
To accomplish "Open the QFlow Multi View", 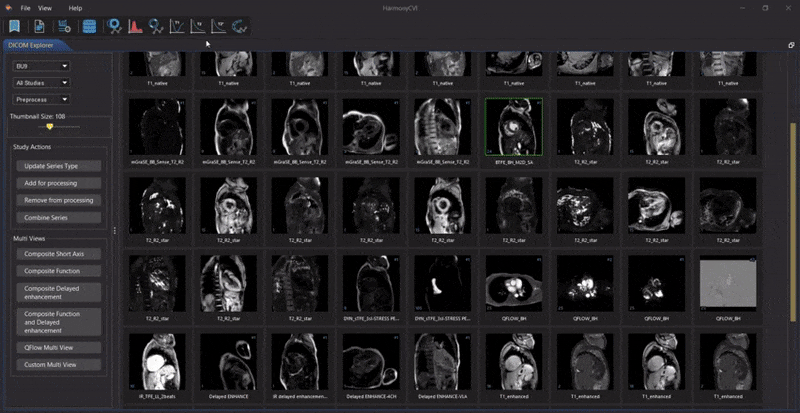I will 59,348.
